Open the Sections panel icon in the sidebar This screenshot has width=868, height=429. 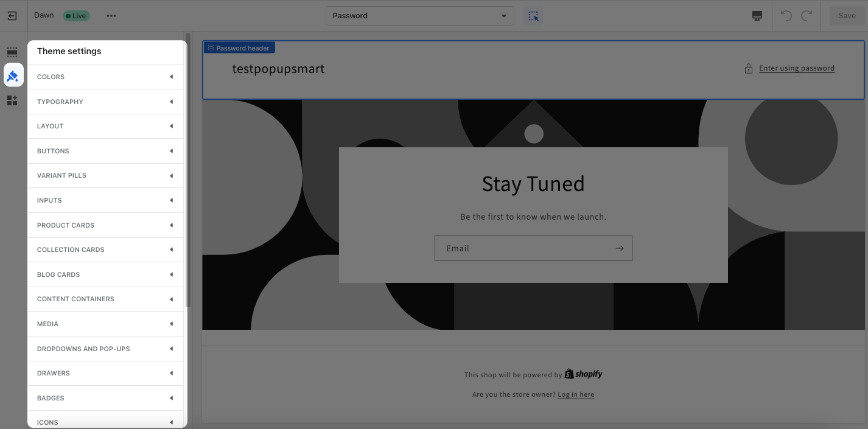pyautogui.click(x=12, y=52)
